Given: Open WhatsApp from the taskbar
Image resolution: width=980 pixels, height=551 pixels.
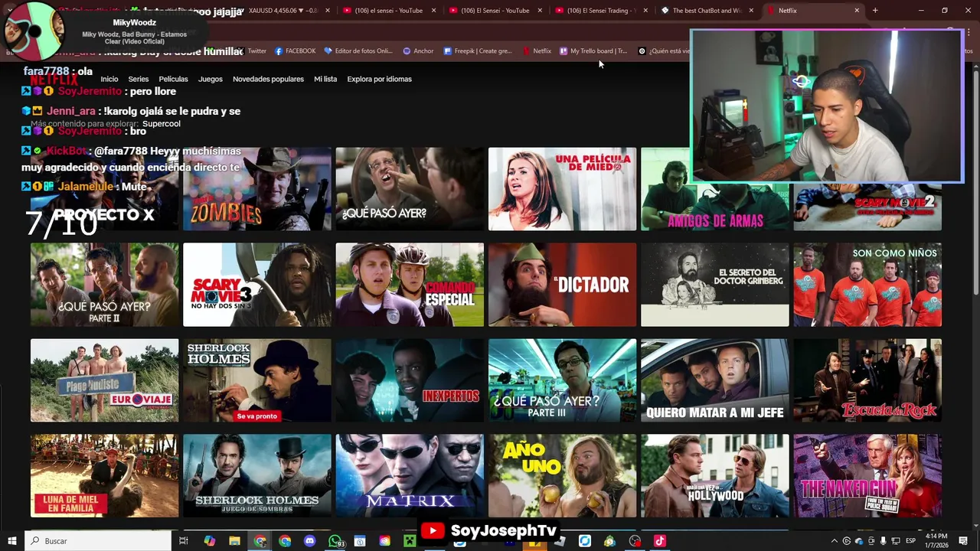Looking at the screenshot, I should tap(335, 541).
